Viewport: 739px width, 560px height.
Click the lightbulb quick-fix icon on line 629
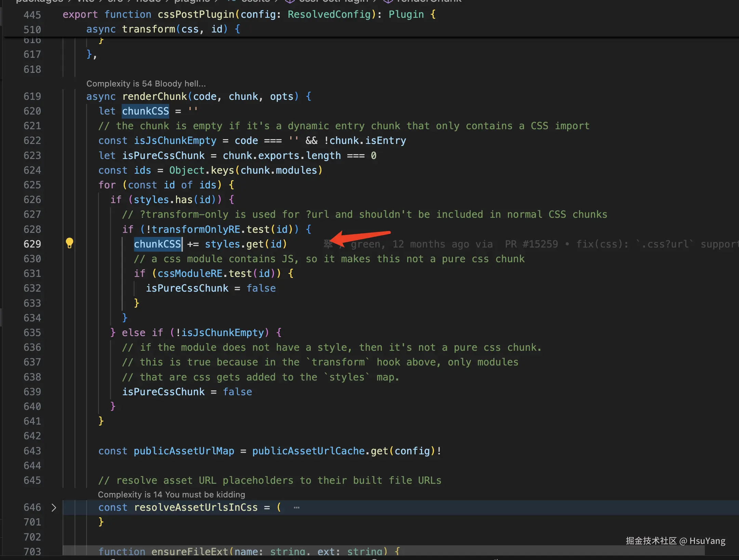coord(69,243)
